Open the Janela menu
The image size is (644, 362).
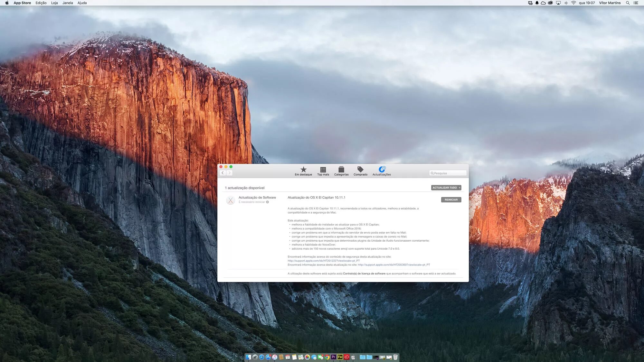point(68,3)
